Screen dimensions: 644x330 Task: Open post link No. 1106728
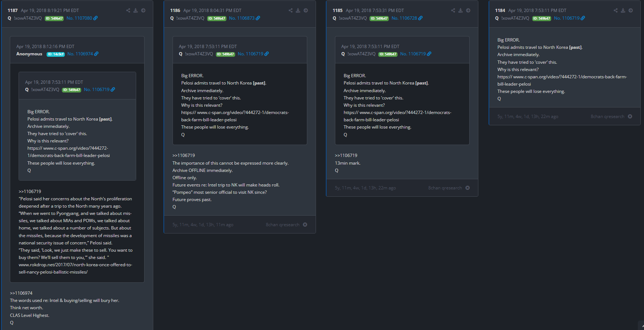[x=404, y=18]
